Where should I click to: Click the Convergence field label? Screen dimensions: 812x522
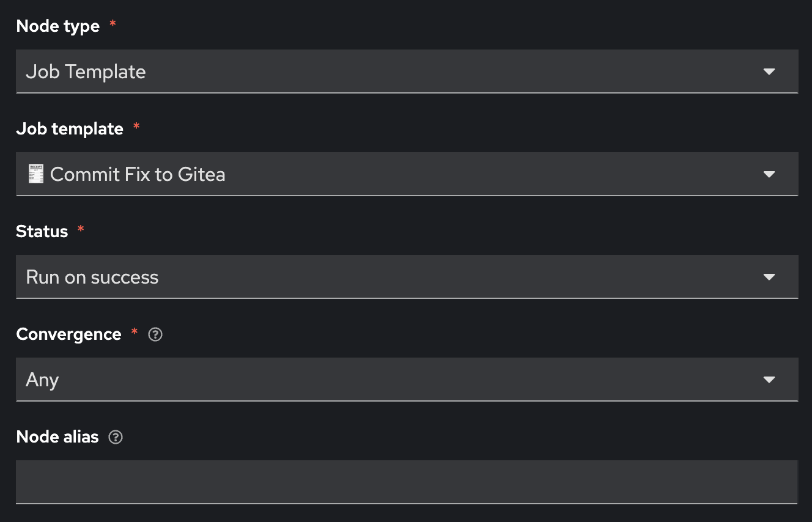click(x=68, y=334)
